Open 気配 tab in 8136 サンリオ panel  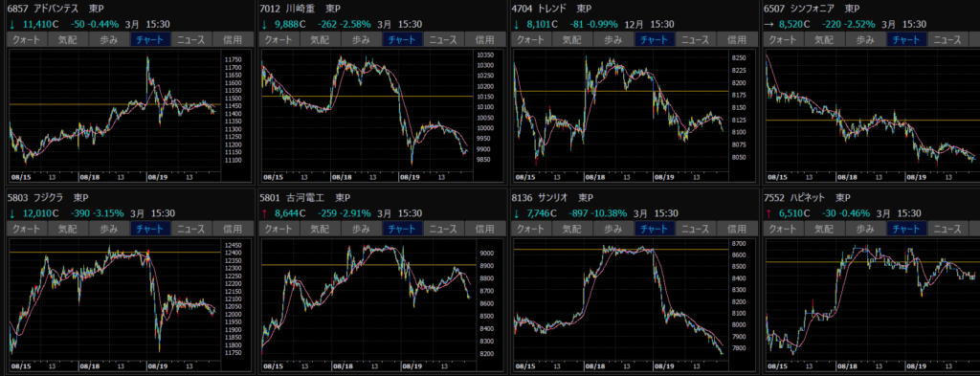point(572,229)
